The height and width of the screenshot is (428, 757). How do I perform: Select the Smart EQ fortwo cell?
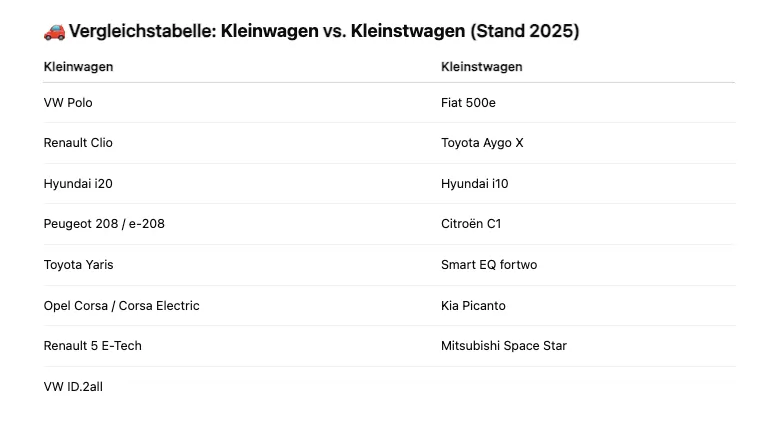[x=489, y=265]
